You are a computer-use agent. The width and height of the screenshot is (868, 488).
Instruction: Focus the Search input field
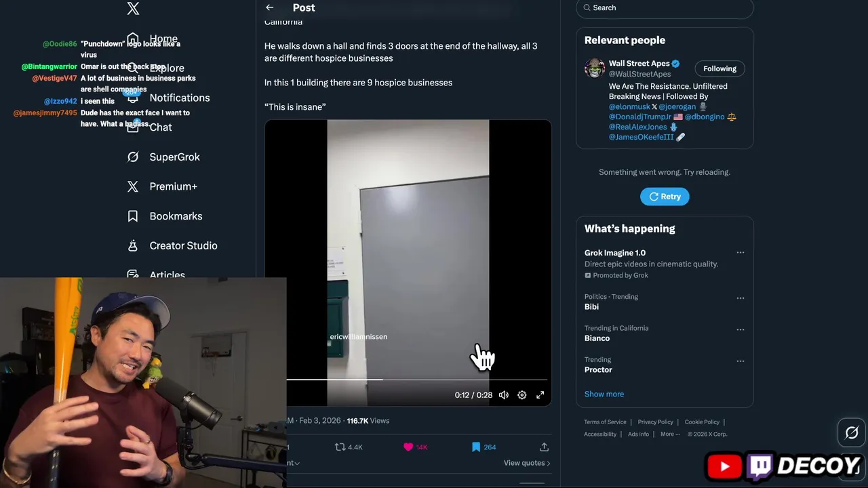point(665,7)
